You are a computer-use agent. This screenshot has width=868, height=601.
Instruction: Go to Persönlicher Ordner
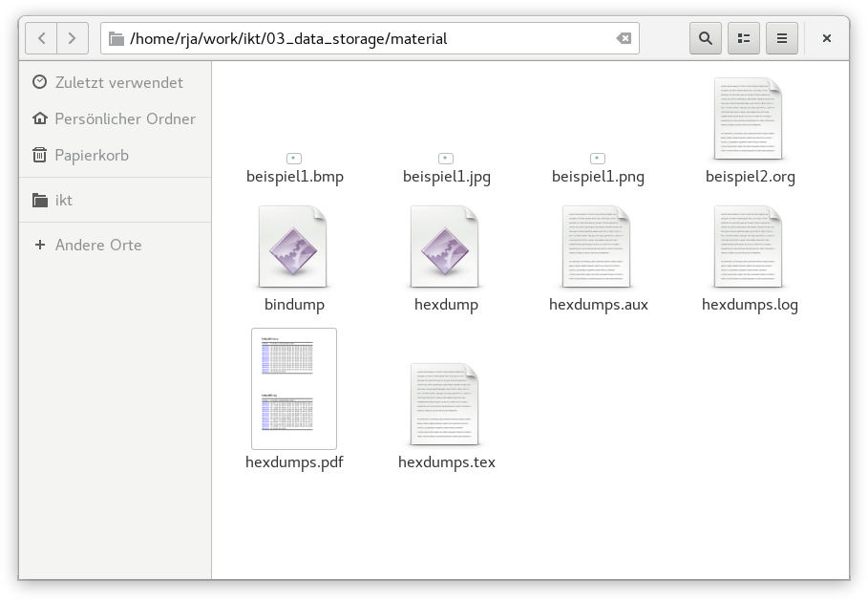tap(124, 118)
